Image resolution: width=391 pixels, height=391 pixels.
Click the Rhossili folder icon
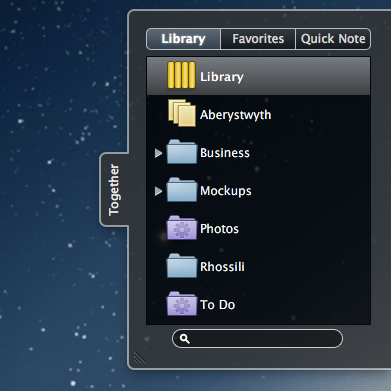point(182,266)
